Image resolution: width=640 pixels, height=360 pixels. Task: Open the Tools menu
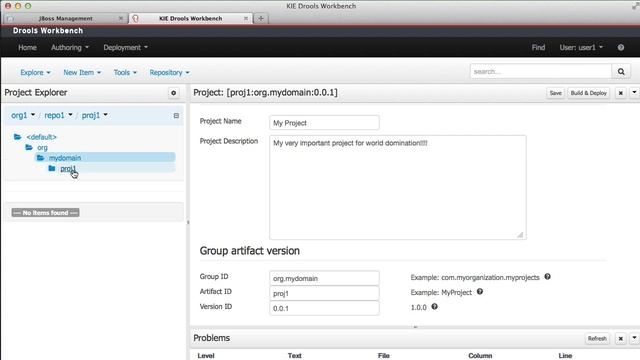click(x=125, y=73)
